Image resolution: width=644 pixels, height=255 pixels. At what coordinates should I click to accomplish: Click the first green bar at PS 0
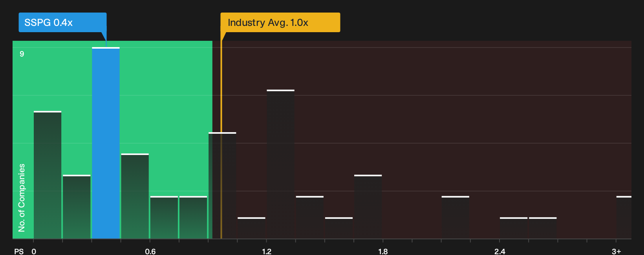click(48, 175)
